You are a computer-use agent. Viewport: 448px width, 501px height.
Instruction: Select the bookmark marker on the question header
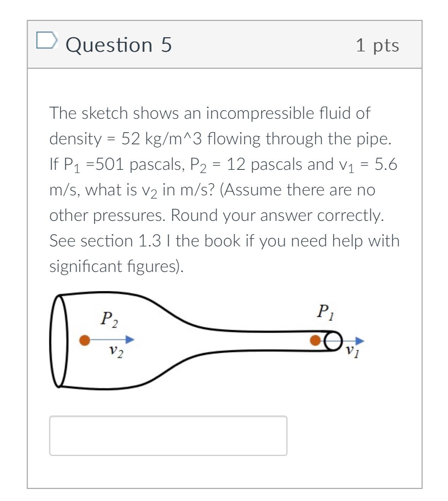pos(46,42)
